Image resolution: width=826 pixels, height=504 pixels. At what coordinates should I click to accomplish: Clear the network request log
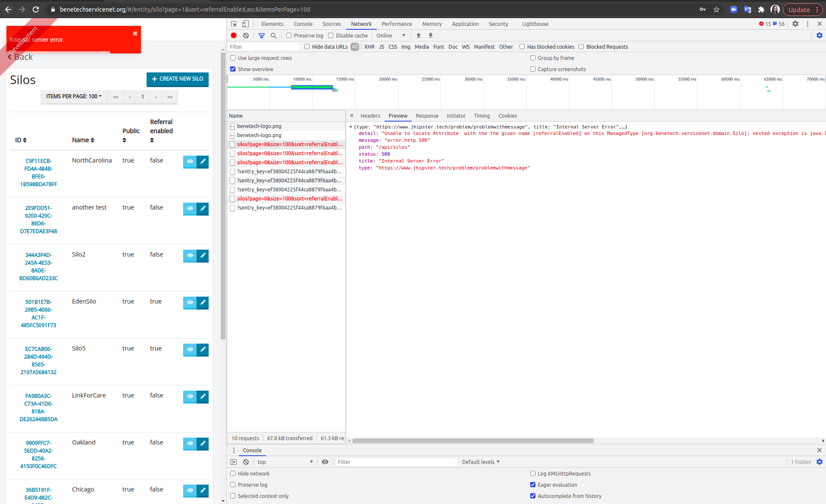(246, 35)
